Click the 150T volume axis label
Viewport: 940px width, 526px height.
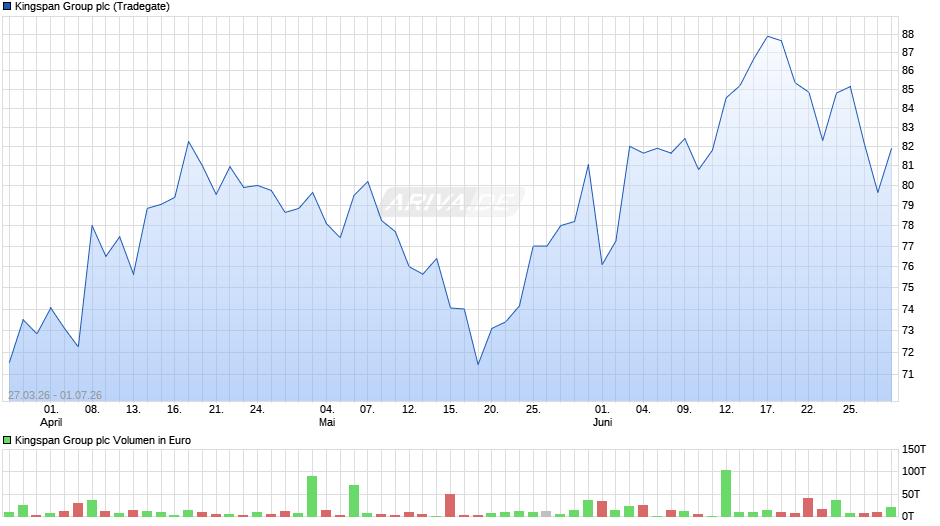click(x=914, y=450)
